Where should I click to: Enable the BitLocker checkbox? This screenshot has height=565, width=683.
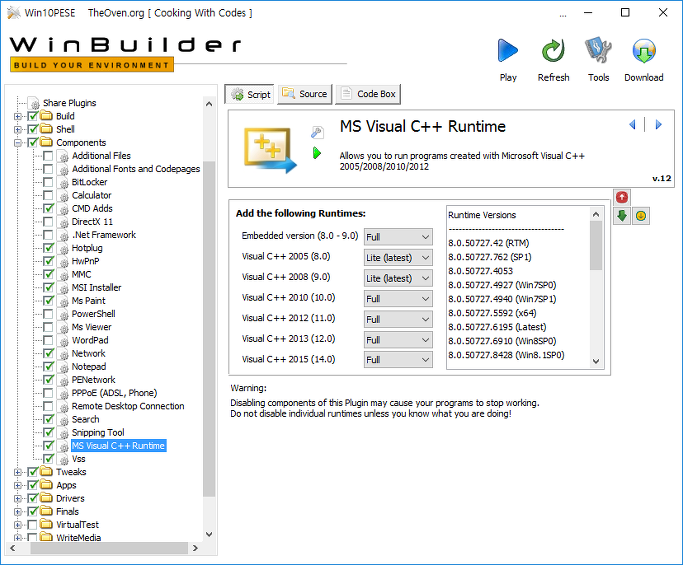coord(48,182)
